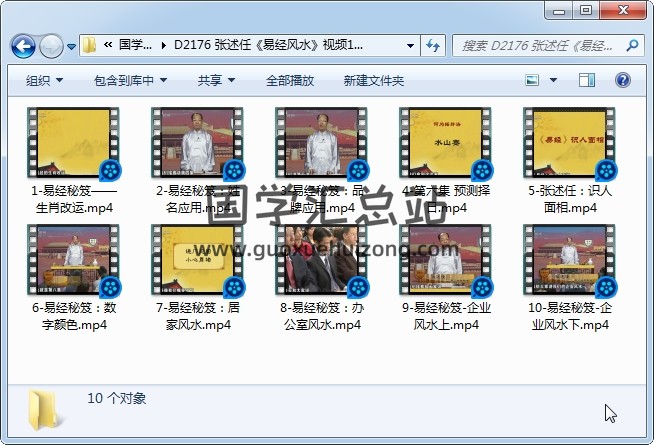Viewport: 654px width, 445px height.
Task: Click player badge on 7-易经秘笈 居家风水 thumbnail
Action: (234, 287)
